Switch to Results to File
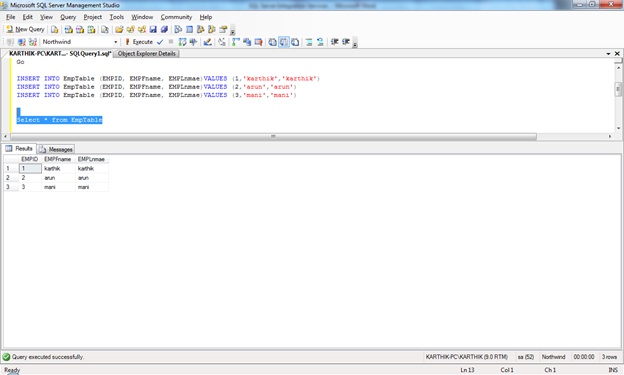This screenshot has width=624, height=375. tap(295, 42)
